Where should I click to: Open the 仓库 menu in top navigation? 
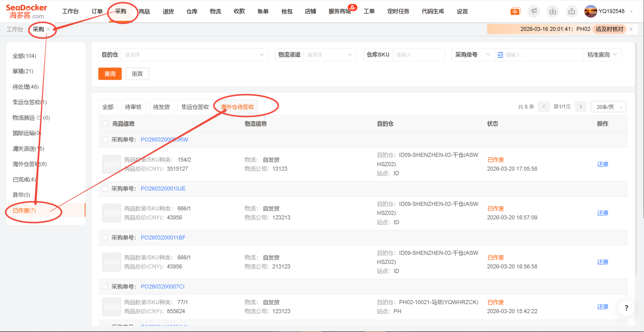coord(192,11)
